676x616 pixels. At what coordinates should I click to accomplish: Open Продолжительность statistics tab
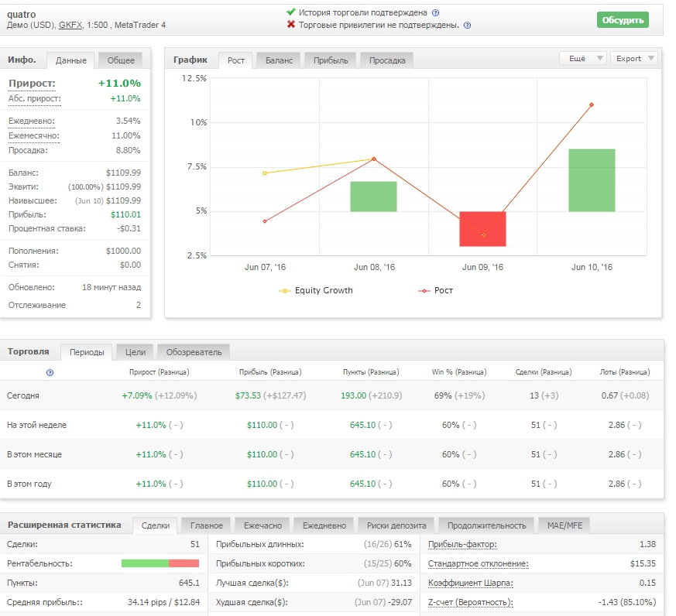[x=487, y=525]
